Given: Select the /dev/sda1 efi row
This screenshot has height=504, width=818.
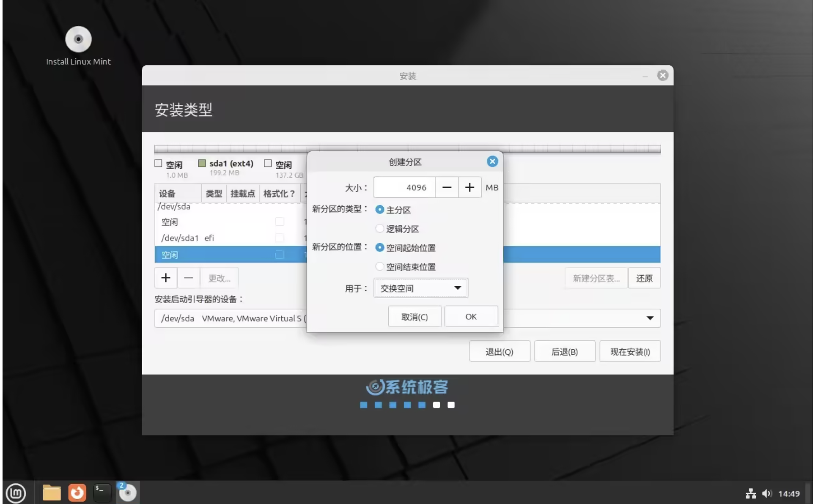Looking at the screenshot, I should pyautogui.click(x=231, y=238).
